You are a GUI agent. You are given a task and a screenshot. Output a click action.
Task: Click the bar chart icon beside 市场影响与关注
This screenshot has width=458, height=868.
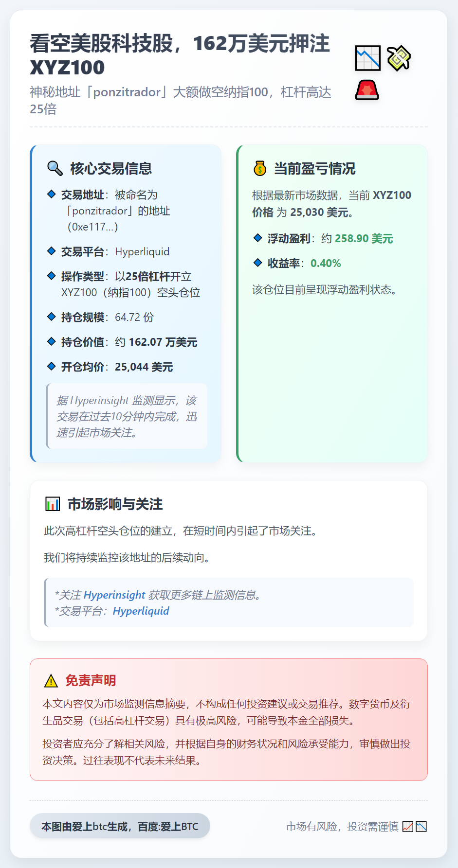[52, 504]
